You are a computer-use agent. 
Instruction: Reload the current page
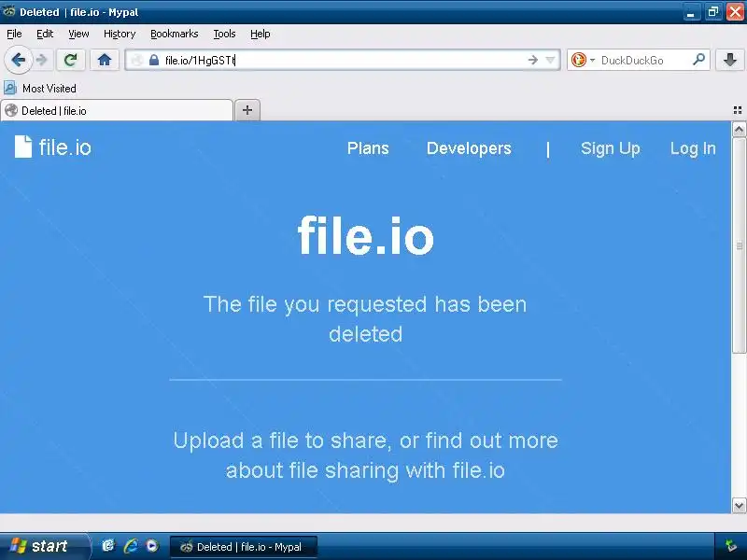click(x=71, y=60)
